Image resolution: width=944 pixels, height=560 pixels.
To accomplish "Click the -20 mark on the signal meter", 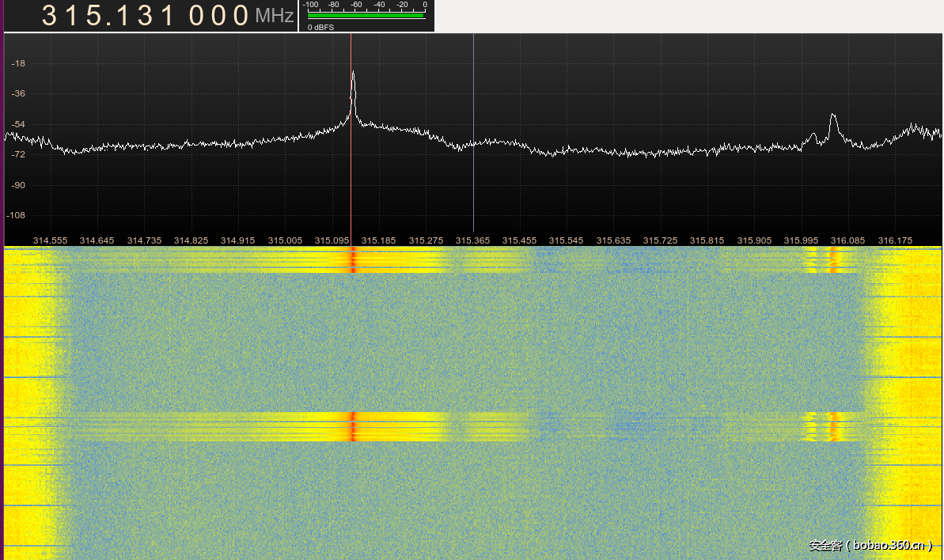I will pos(402,4).
